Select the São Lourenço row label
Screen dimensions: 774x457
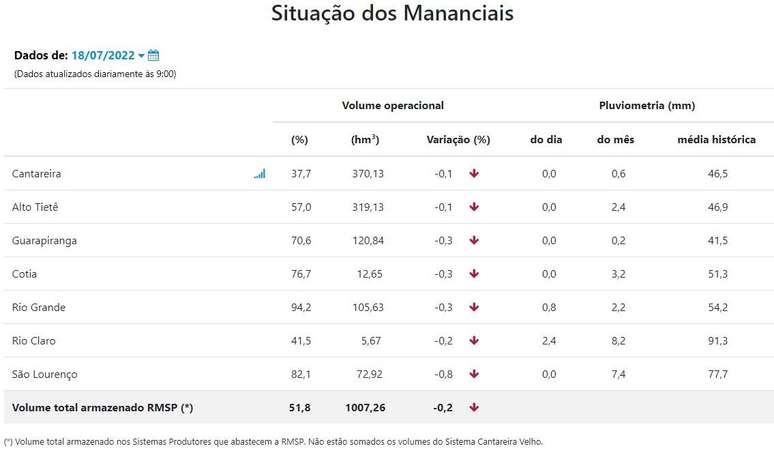click(44, 374)
